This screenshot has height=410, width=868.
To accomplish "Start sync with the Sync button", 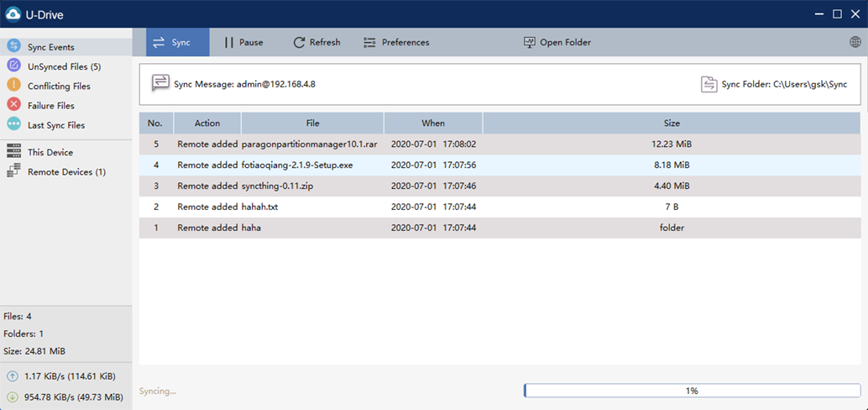I will (178, 42).
